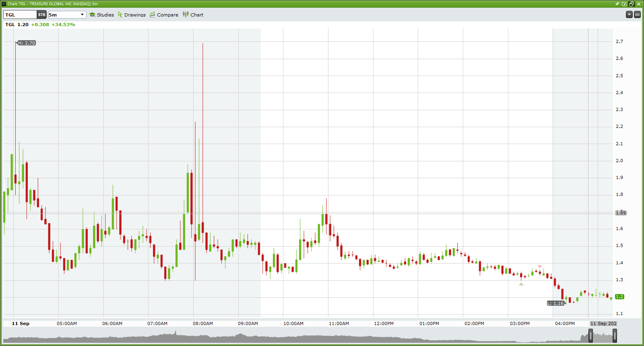Click the link chain icon button
The height and width of the screenshot is (346, 644).
pos(637,14)
